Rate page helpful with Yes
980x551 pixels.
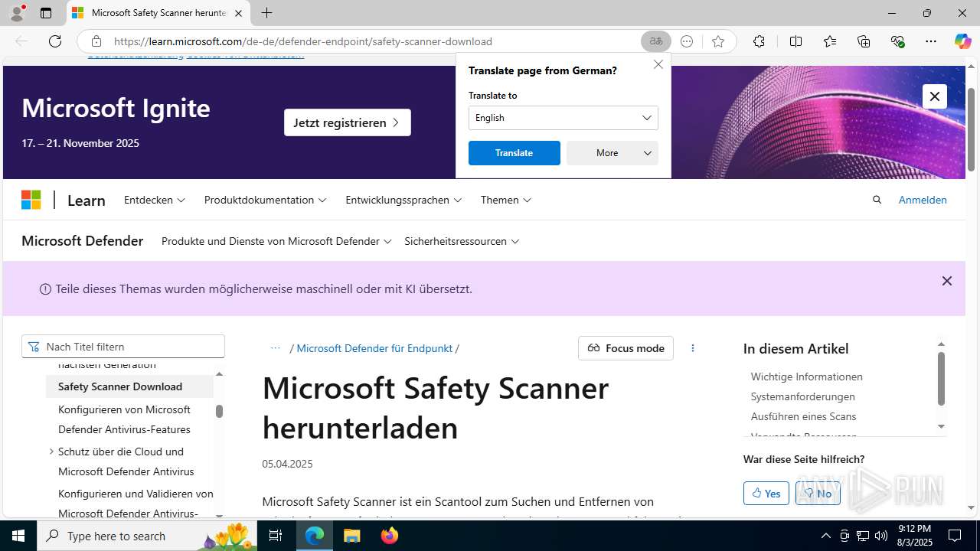[766, 494]
